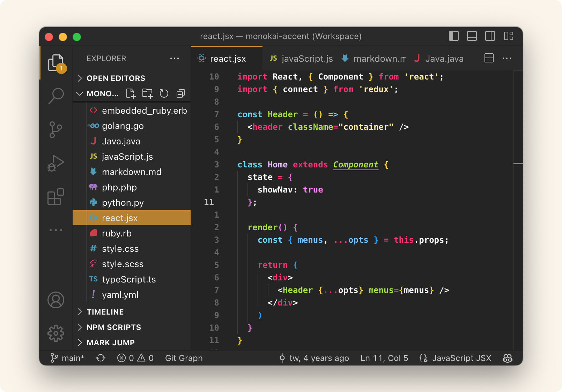This screenshot has width=562, height=392.
Task: Switch to the Java.java tab
Action: point(439,59)
